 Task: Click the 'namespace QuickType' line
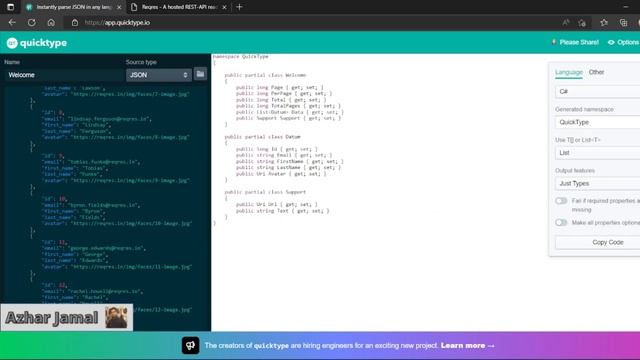click(240, 57)
